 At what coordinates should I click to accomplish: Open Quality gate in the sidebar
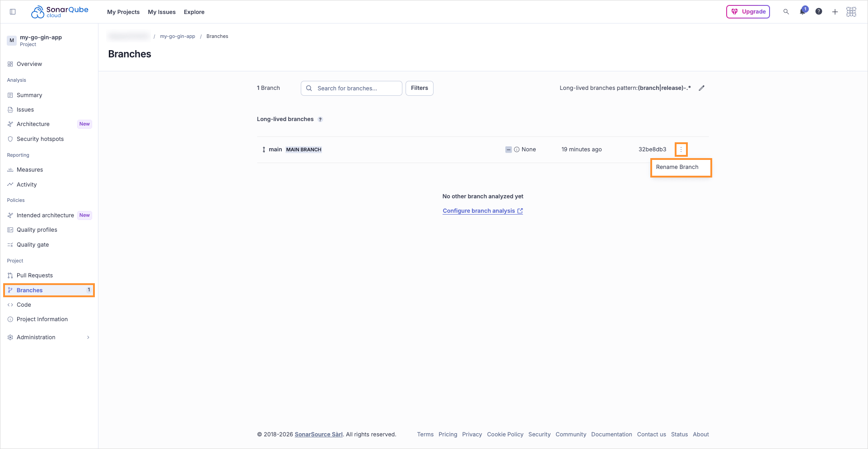point(33,245)
